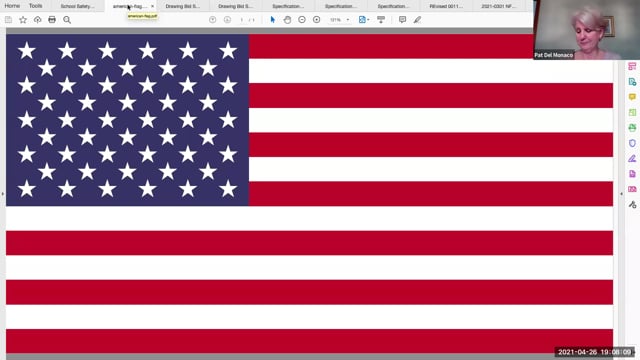640x360 pixels.
Task: Upload the file to cloud storage
Action: pos(38,20)
